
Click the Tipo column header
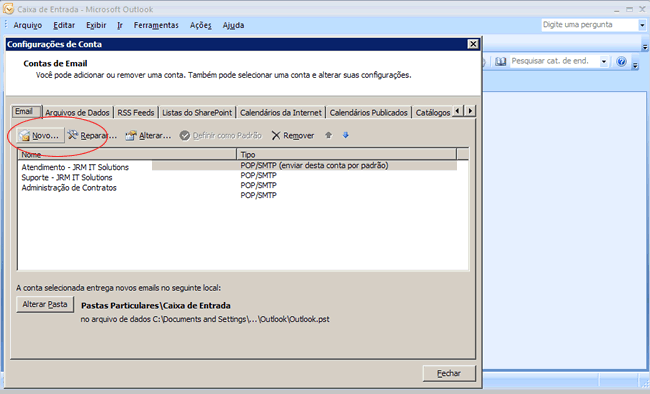point(347,155)
